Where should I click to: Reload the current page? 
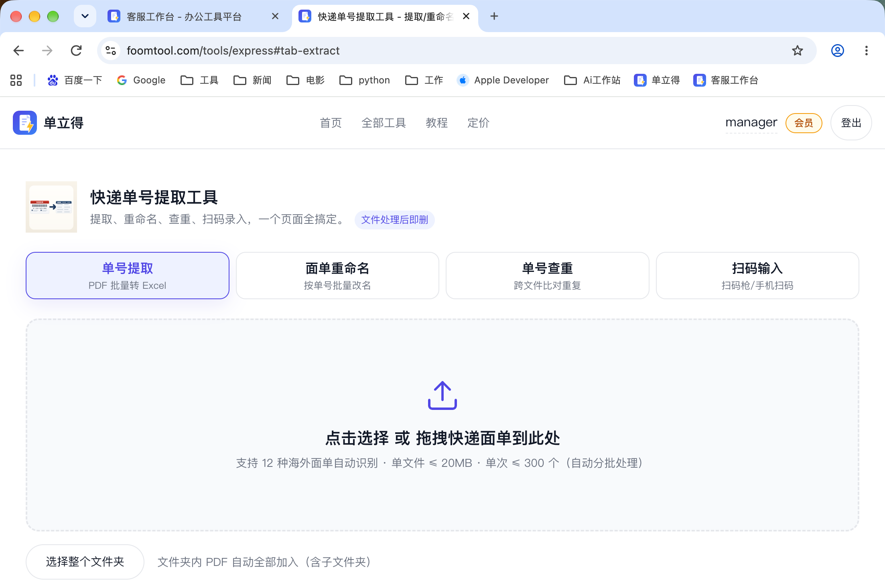76,51
